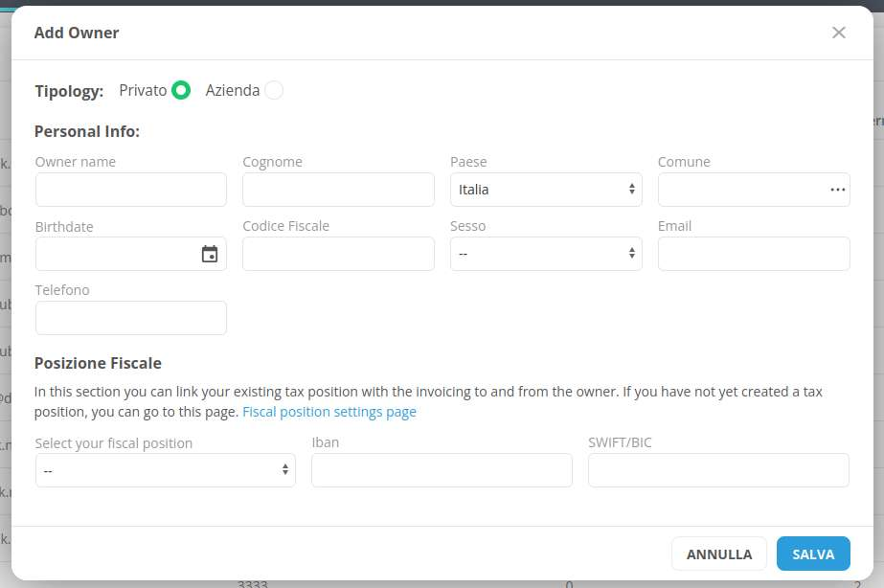Click the Telefono input field

[131, 318]
